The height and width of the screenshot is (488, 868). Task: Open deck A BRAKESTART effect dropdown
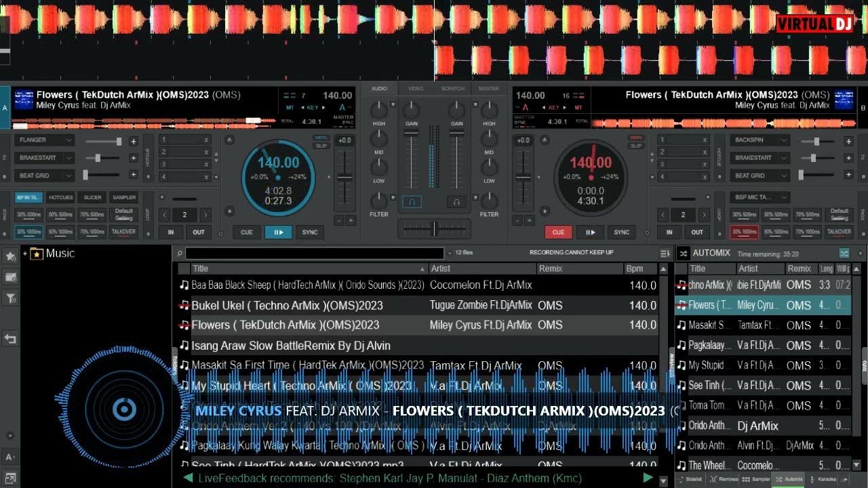(x=44, y=157)
